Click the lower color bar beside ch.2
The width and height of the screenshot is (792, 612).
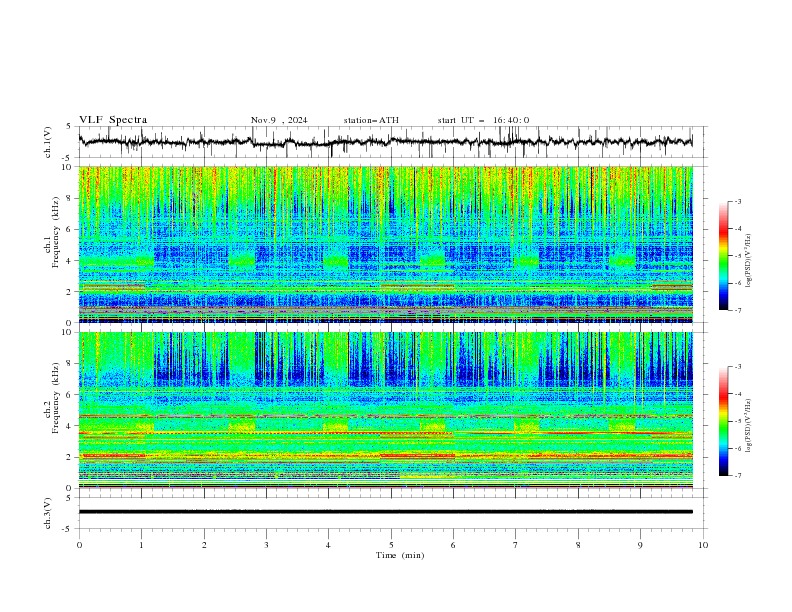point(724,421)
